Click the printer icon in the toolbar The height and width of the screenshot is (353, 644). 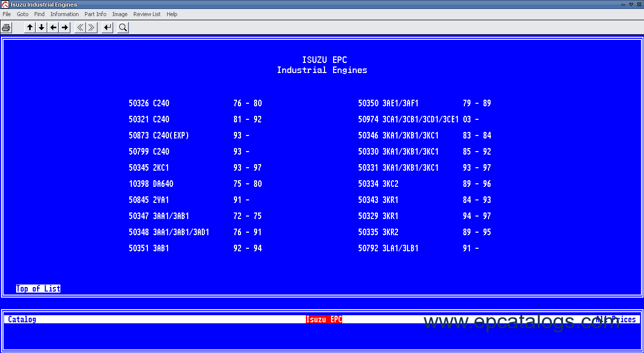[x=6, y=28]
